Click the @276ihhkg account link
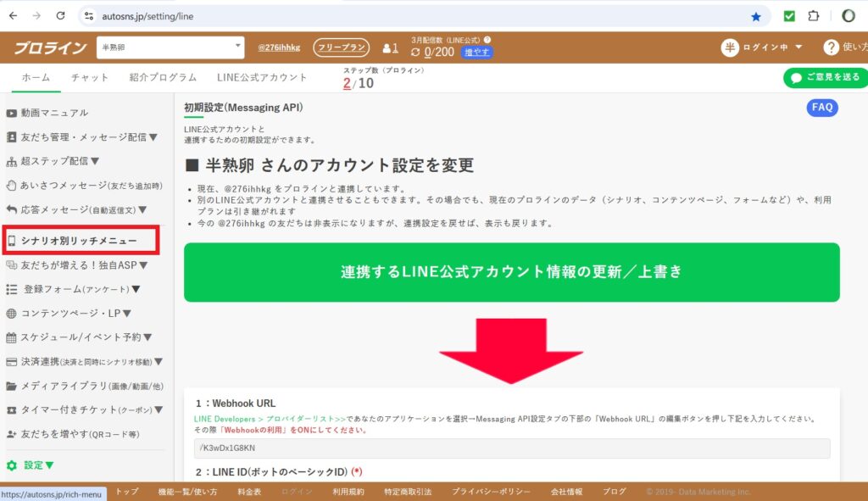868x501 pixels. pos(279,47)
